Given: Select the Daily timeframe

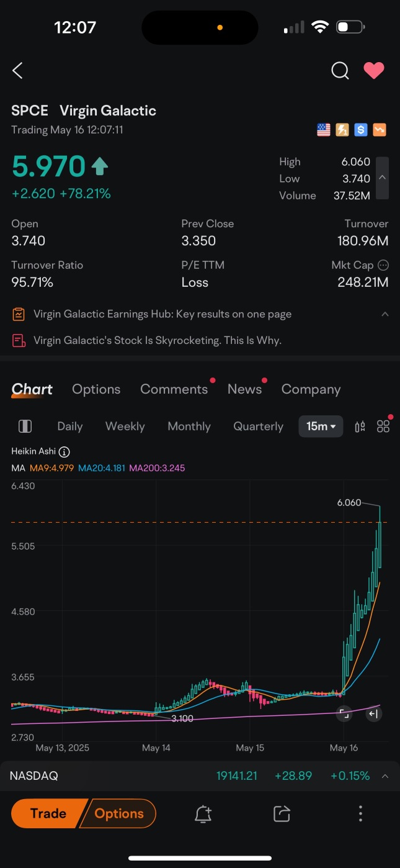Looking at the screenshot, I should click(70, 427).
